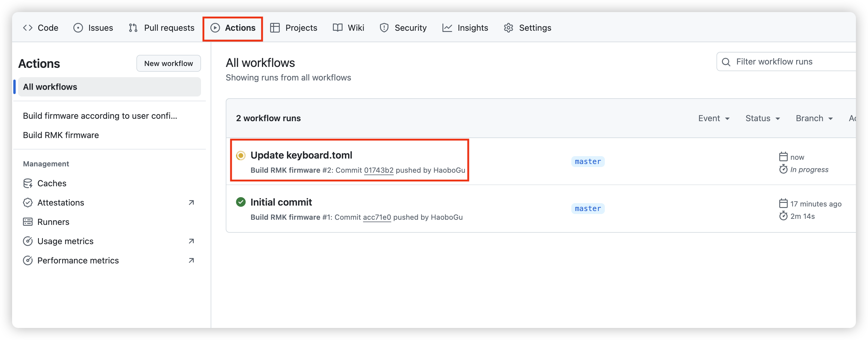This screenshot has height=340, width=868.
Task: Click the Caches database icon
Action: pyautogui.click(x=28, y=184)
